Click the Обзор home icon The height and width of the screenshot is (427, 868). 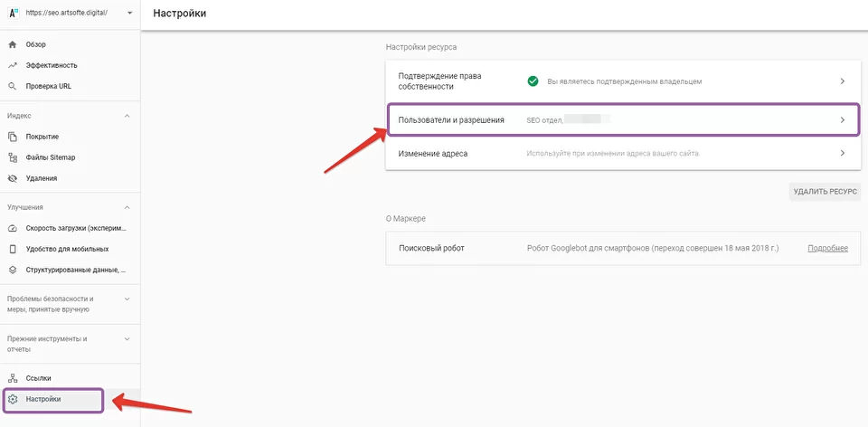pyautogui.click(x=14, y=44)
